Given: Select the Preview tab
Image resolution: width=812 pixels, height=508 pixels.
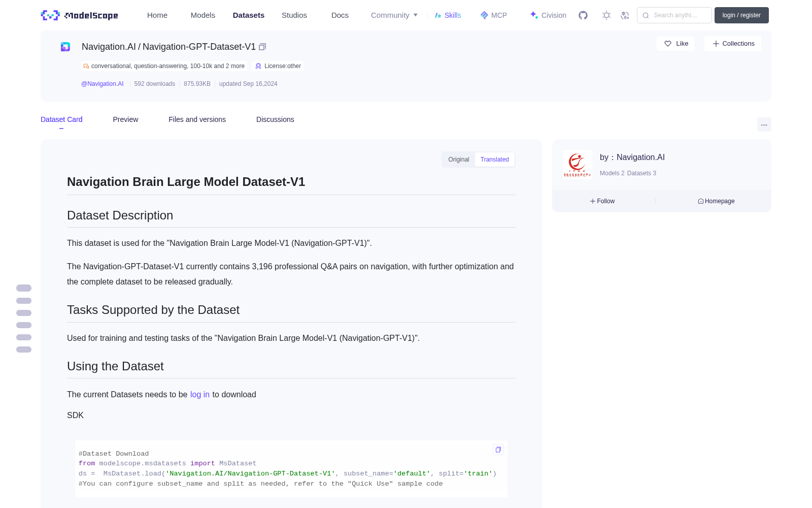Looking at the screenshot, I should click(125, 119).
